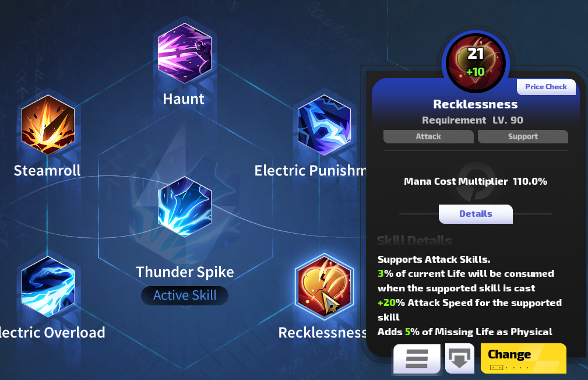Select the Thunder Spike active skill icon
588x380 pixels.
point(184,207)
